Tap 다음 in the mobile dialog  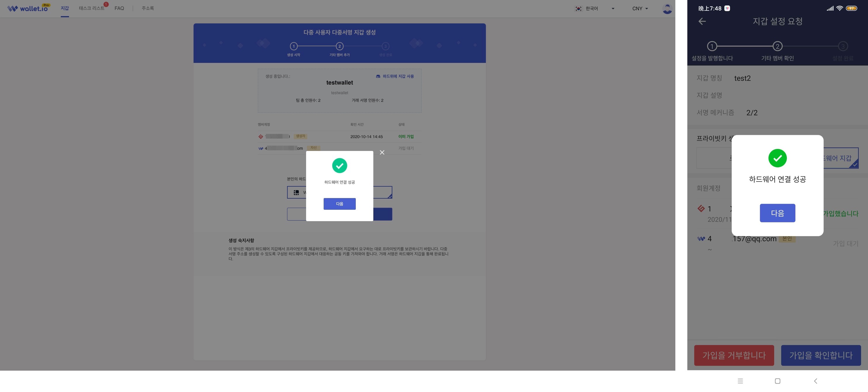[x=777, y=213]
